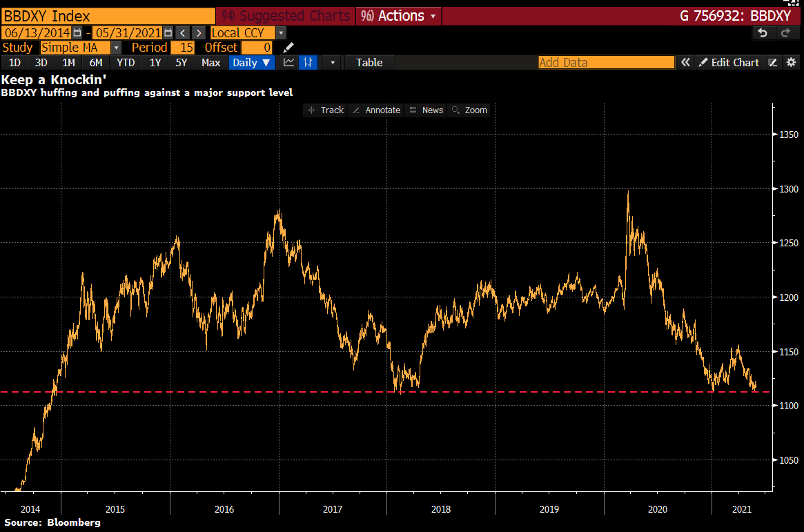804x532 pixels.
Task: Click Annotate tool on chart
Action: [x=376, y=110]
